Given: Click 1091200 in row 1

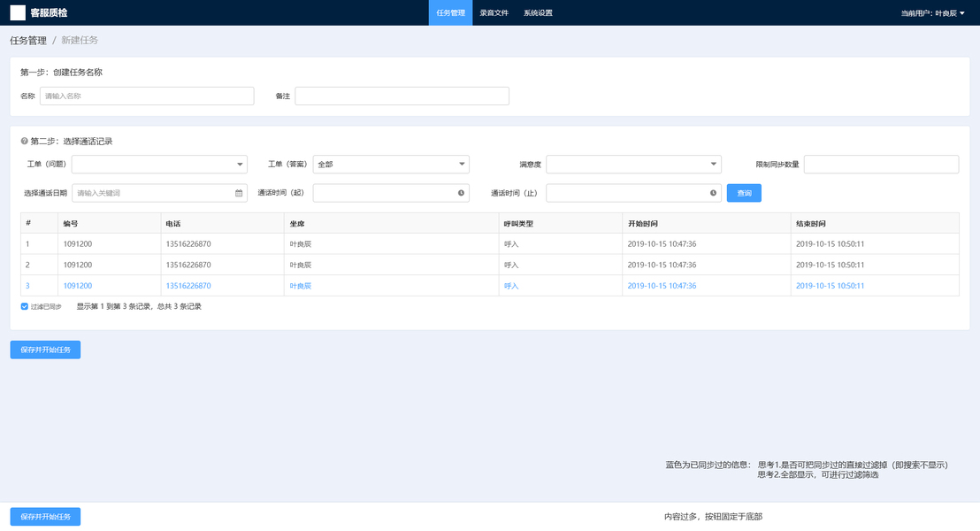Looking at the screenshot, I should [78, 244].
